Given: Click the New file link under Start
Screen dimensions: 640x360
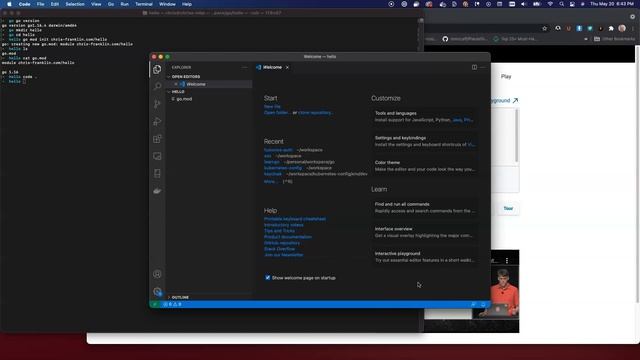Looking at the screenshot, I should click(272, 107).
